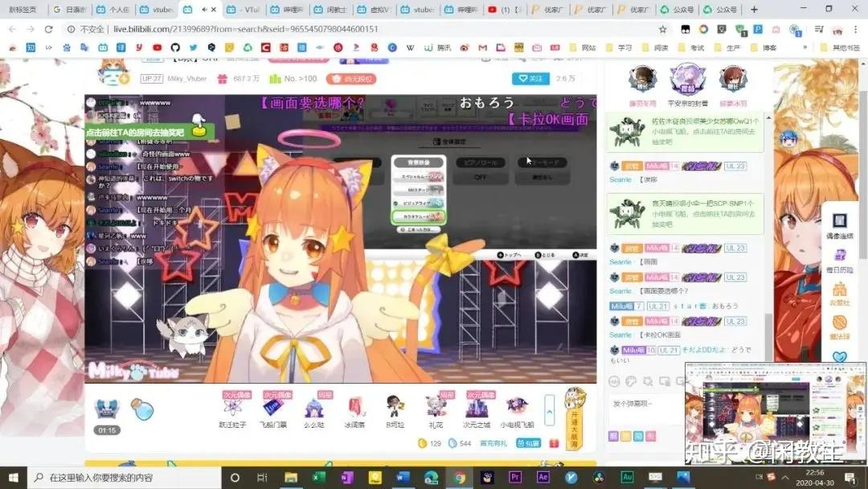Click the streamer avatar next to Milky_Vtuber
This screenshot has height=489, width=868.
pos(113,74)
